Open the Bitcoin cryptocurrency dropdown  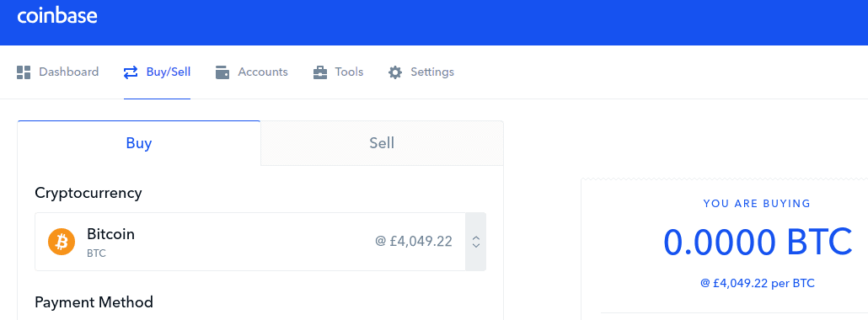tap(260, 242)
